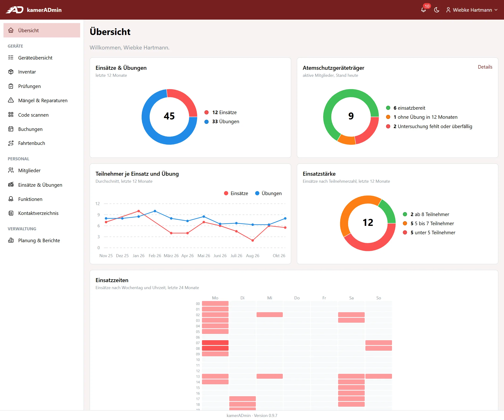The width and height of the screenshot is (504, 420).
Task: Open Mängel & Reparaturen section
Action: pyautogui.click(x=42, y=100)
